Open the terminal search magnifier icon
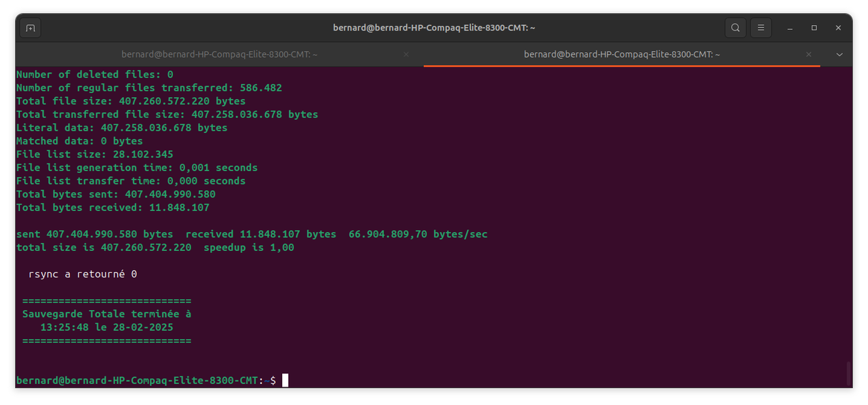Viewport: 868px width, 405px height. pos(735,28)
